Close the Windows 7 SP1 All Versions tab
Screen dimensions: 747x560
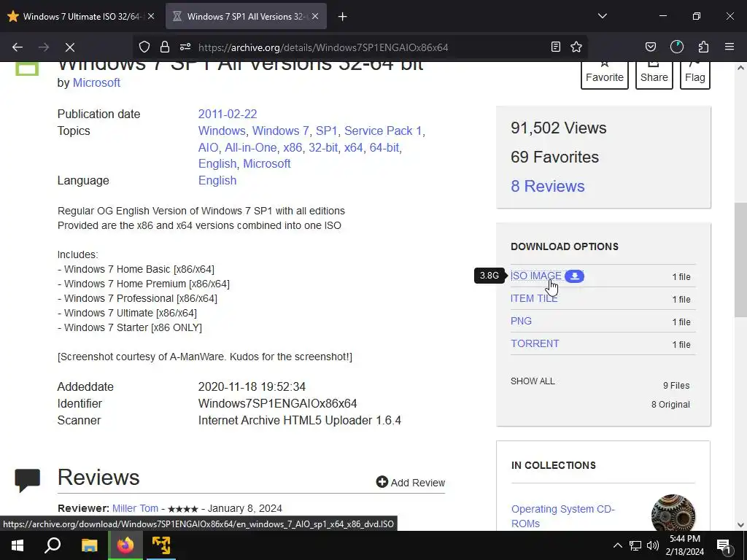coord(315,16)
